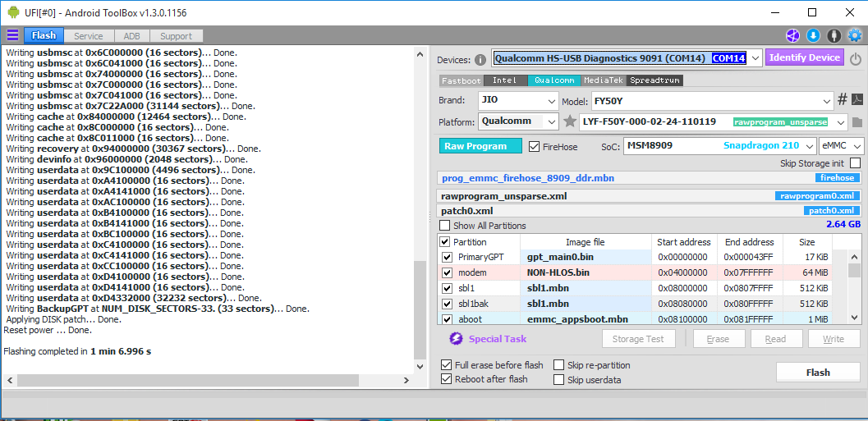
Task: Toggle the FireHose checkbox
Action: click(x=535, y=147)
